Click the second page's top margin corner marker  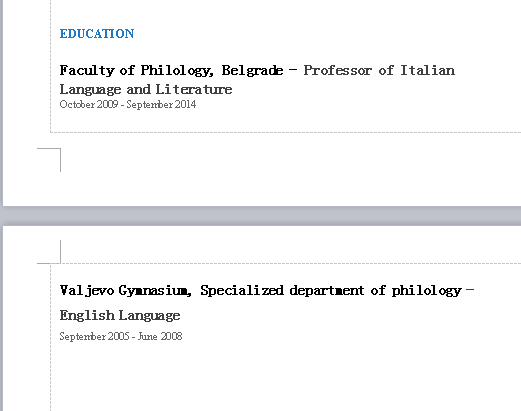point(49,252)
